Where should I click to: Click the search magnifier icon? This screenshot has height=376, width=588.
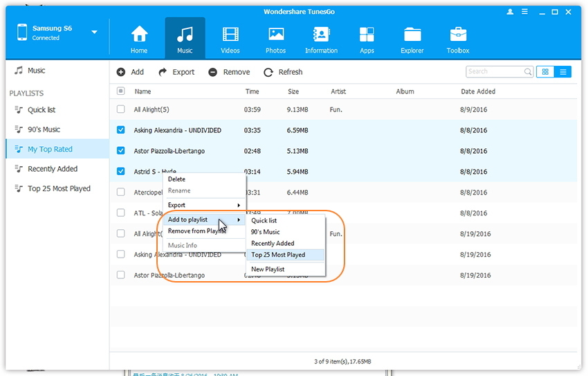528,72
